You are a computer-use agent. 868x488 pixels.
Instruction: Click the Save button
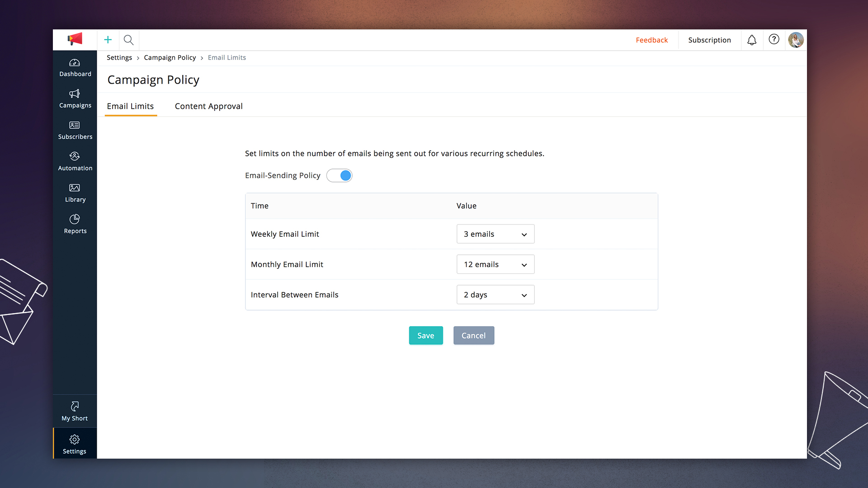pos(425,335)
